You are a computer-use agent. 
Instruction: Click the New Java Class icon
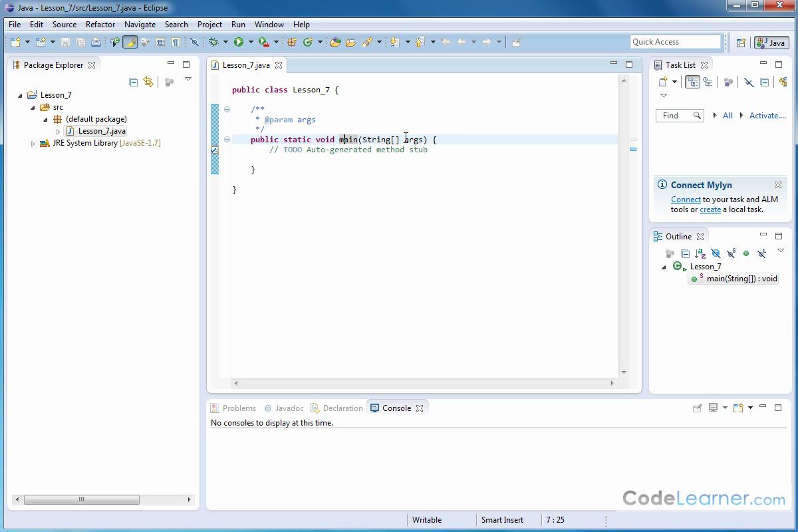tap(308, 42)
